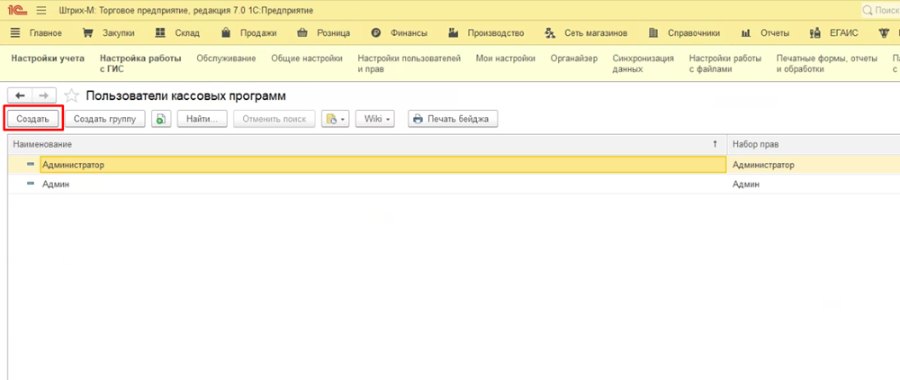Click the item marker icon beside Администратор
The image size is (900, 380).
30,165
